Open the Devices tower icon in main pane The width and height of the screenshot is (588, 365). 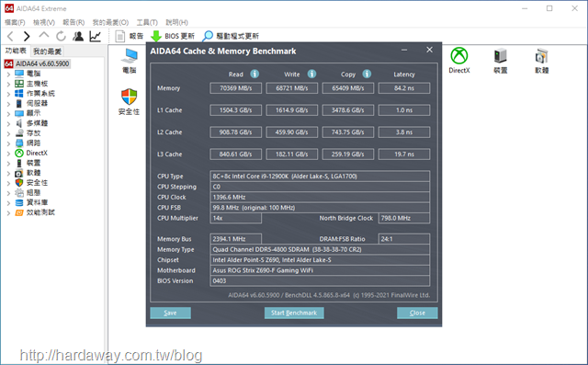tap(500, 61)
